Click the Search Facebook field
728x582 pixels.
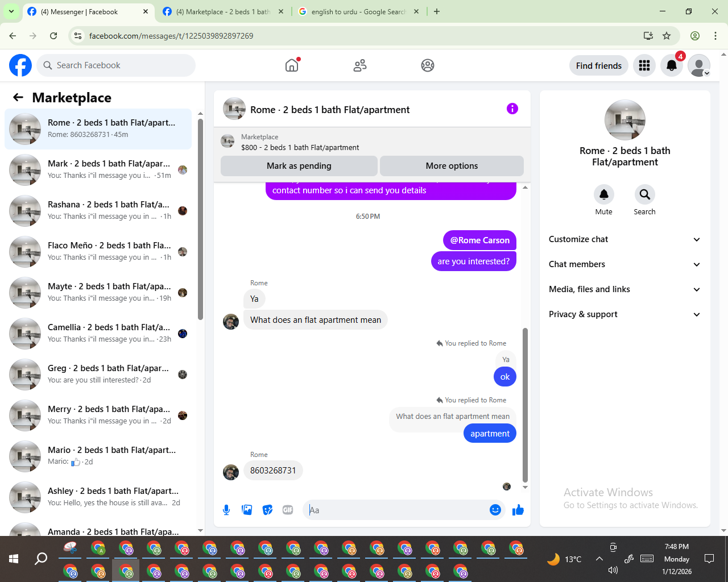pos(116,65)
